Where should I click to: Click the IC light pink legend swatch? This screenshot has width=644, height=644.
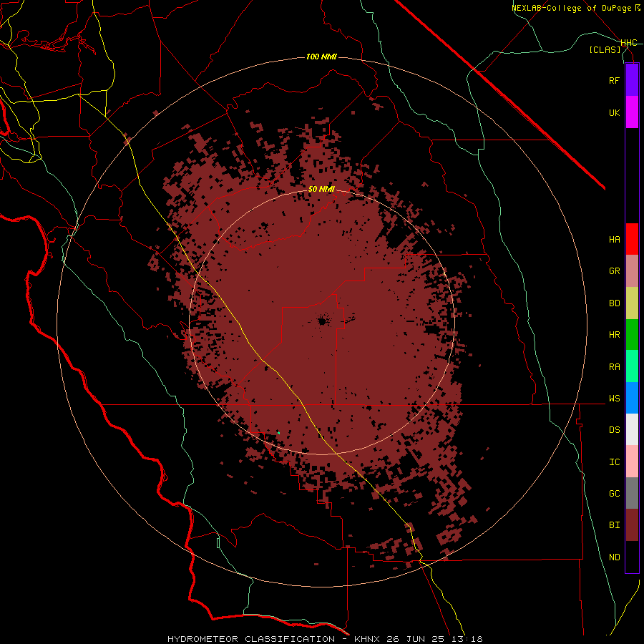pyautogui.click(x=632, y=462)
